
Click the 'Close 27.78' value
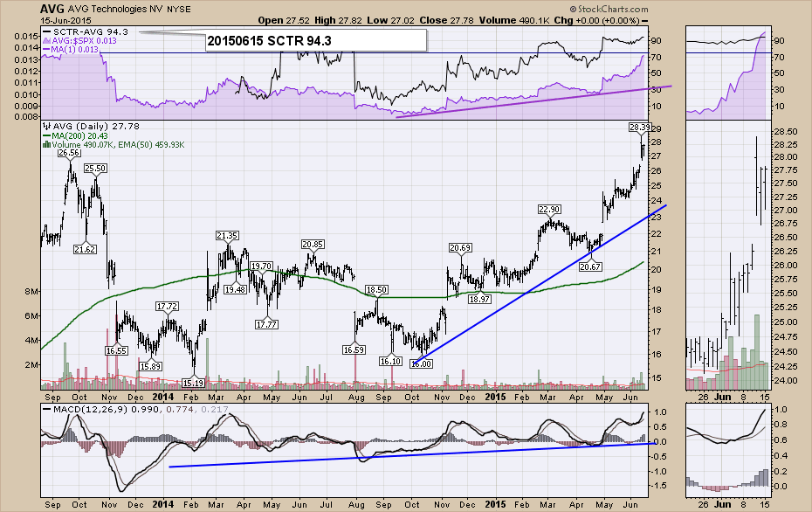447,21
